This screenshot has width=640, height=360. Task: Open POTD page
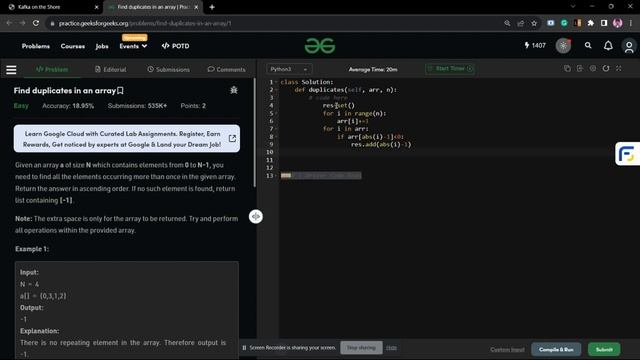pyautogui.click(x=176, y=46)
